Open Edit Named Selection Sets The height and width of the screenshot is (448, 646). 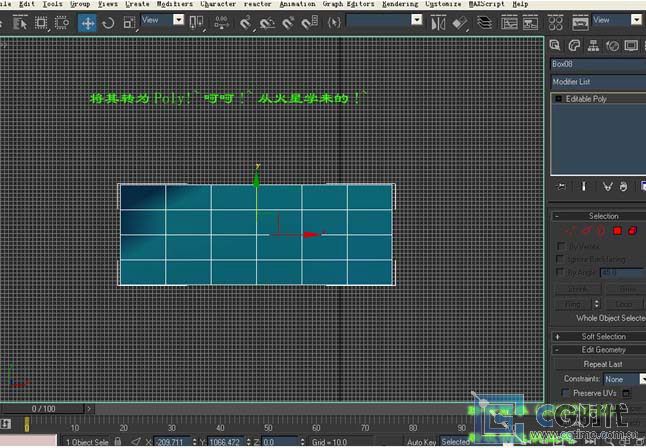334,22
